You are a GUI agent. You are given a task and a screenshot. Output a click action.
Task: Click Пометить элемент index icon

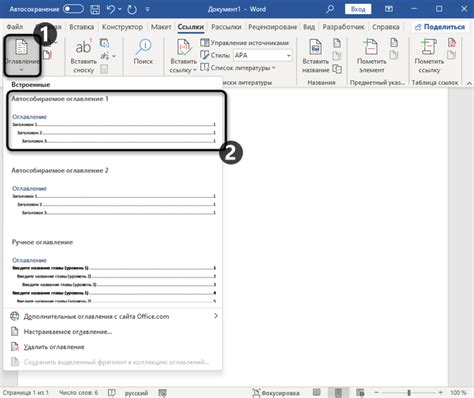371,56
